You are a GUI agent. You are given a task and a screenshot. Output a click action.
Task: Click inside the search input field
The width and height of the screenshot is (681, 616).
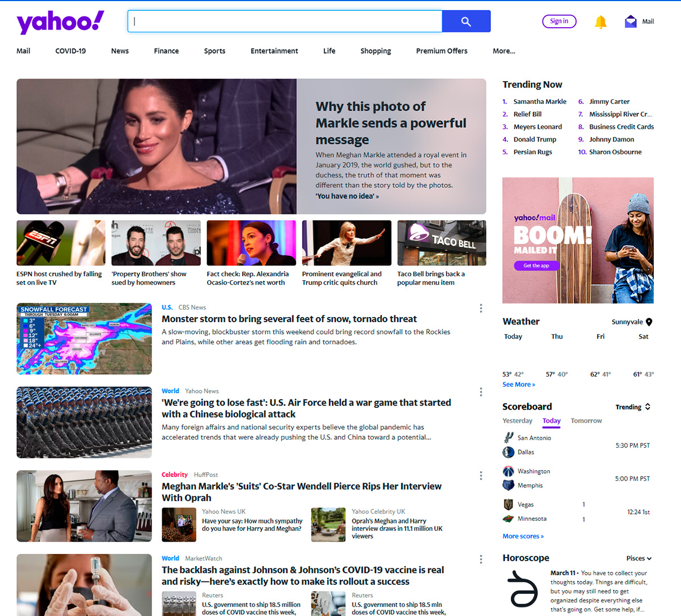pyautogui.click(x=285, y=22)
